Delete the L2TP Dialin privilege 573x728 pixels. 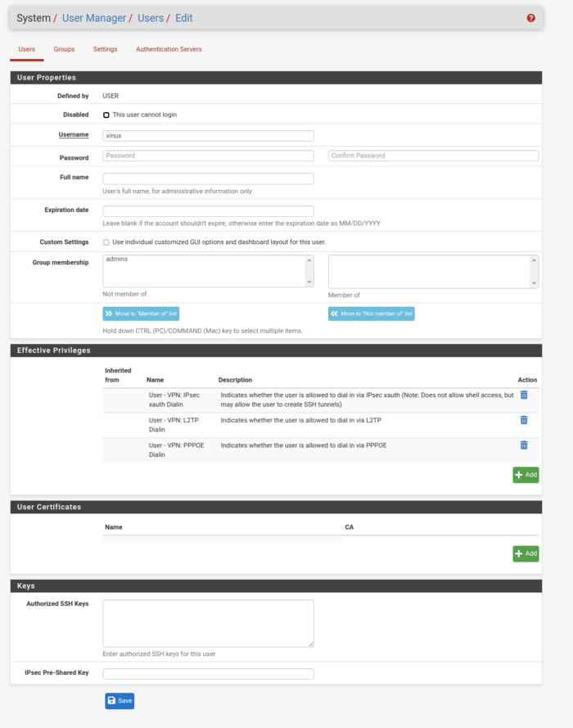[x=524, y=420]
